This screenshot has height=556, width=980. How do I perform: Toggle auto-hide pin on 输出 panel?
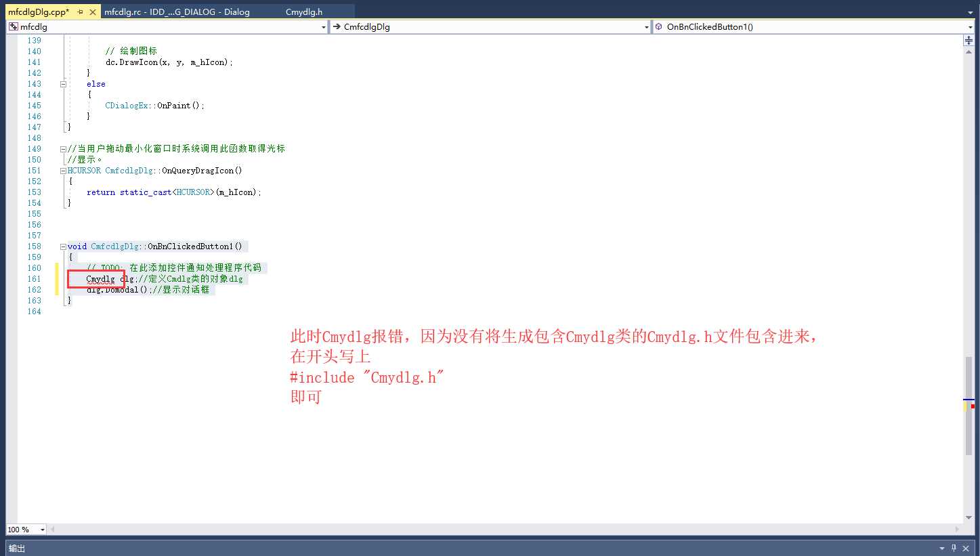pos(954,549)
